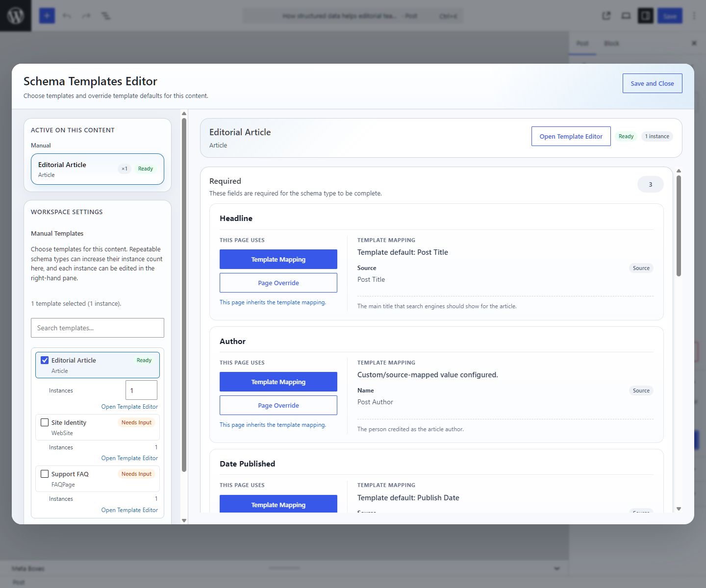Screen dimensions: 706x588
Task: Select Template Mapping for Date Published
Action: point(278,504)
